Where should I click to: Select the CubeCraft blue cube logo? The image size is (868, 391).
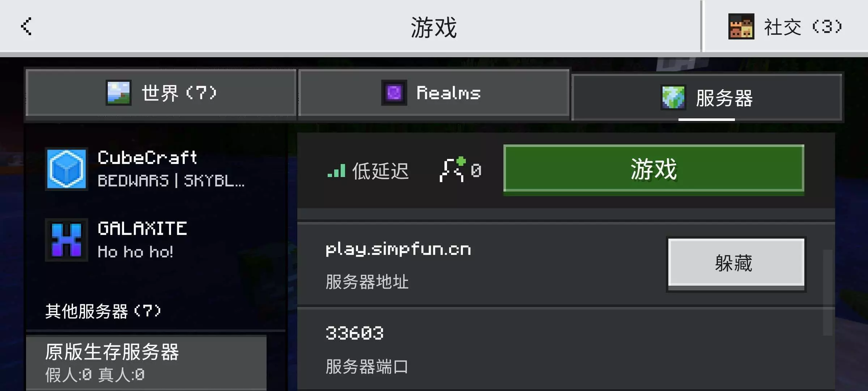[x=67, y=169]
